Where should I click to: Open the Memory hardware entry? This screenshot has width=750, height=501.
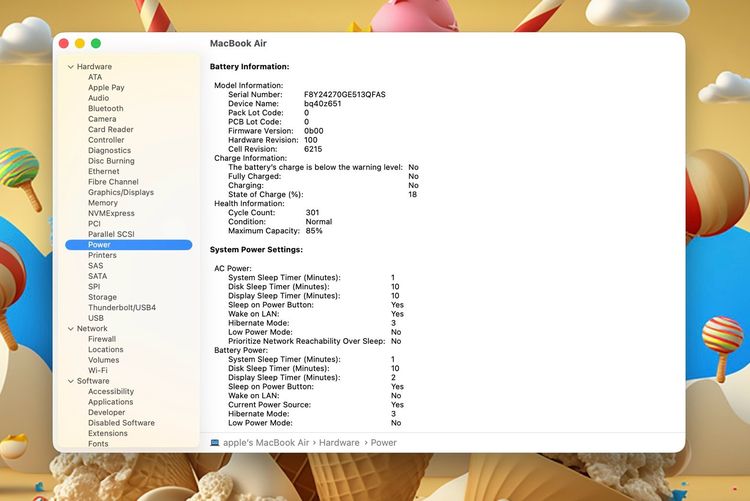pyautogui.click(x=103, y=203)
